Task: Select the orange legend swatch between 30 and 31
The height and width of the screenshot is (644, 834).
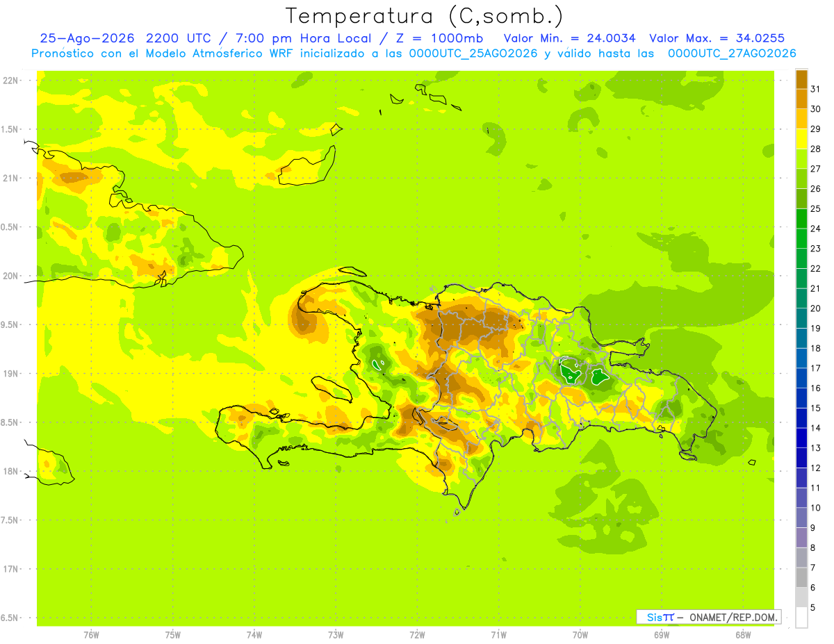Action: point(801,99)
